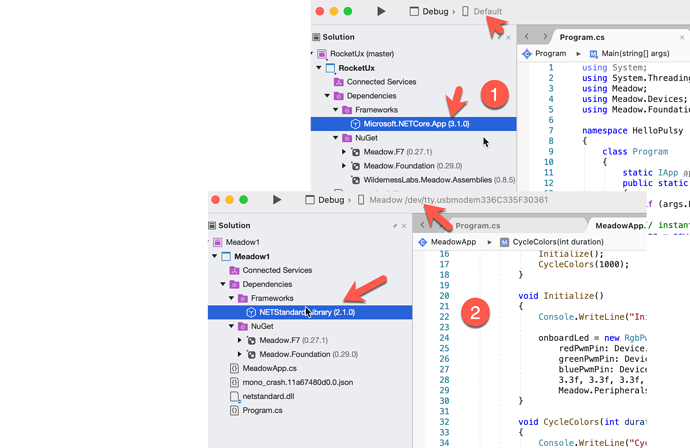Open the Meadow usbmodem device selector
The height and width of the screenshot is (448, 690).
453,200
